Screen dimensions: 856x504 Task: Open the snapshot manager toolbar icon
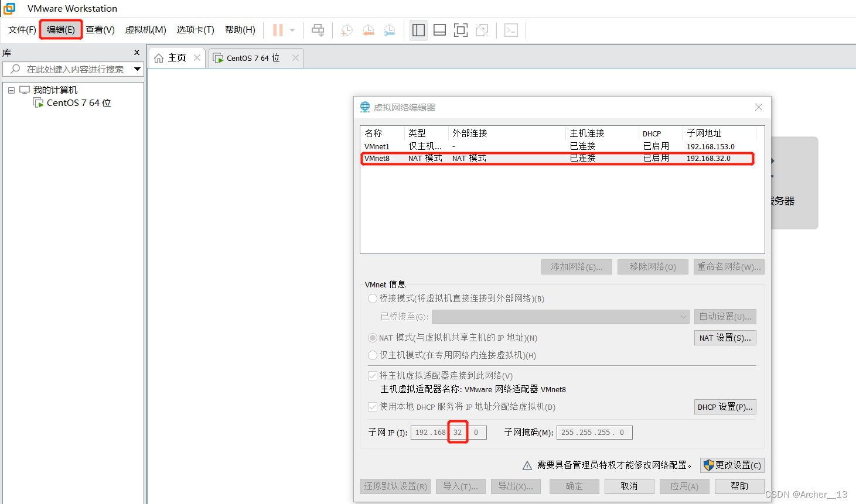(x=389, y=30)
